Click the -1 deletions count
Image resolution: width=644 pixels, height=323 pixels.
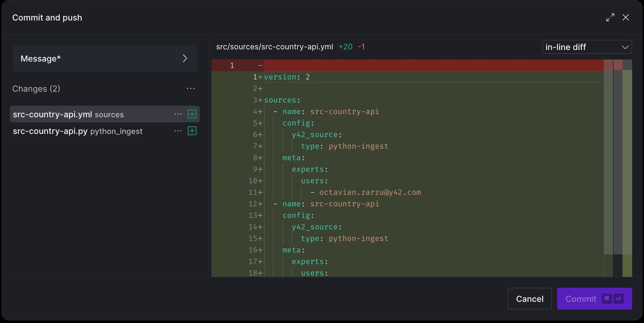(x=361, y=47)
